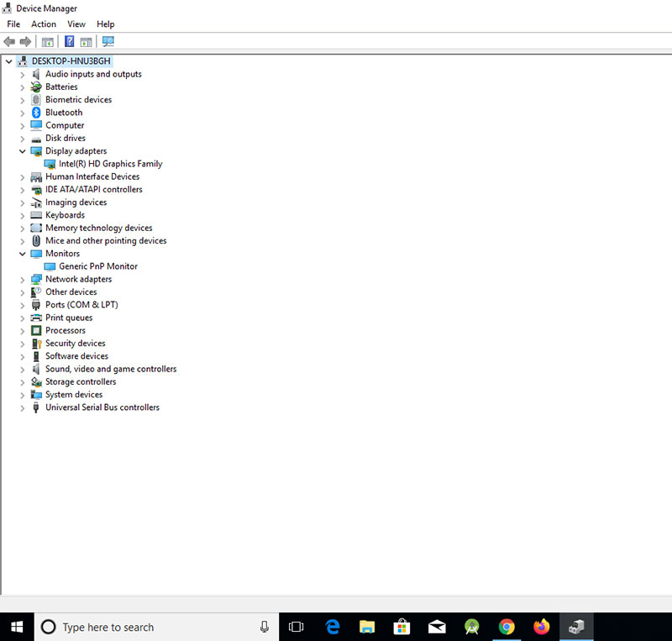This screenshot has height=641, width=672.
Task: Click the Keyboards category icon
Action: pos(36,215)
